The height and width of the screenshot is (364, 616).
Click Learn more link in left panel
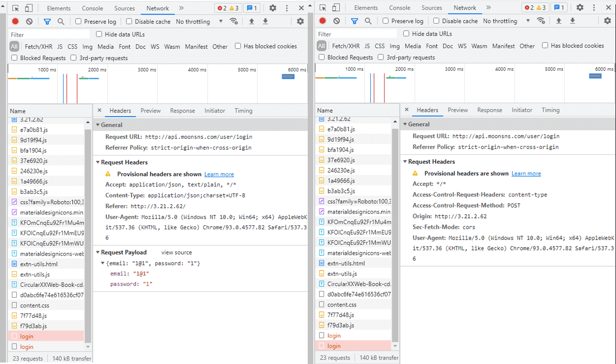point(219,174)
